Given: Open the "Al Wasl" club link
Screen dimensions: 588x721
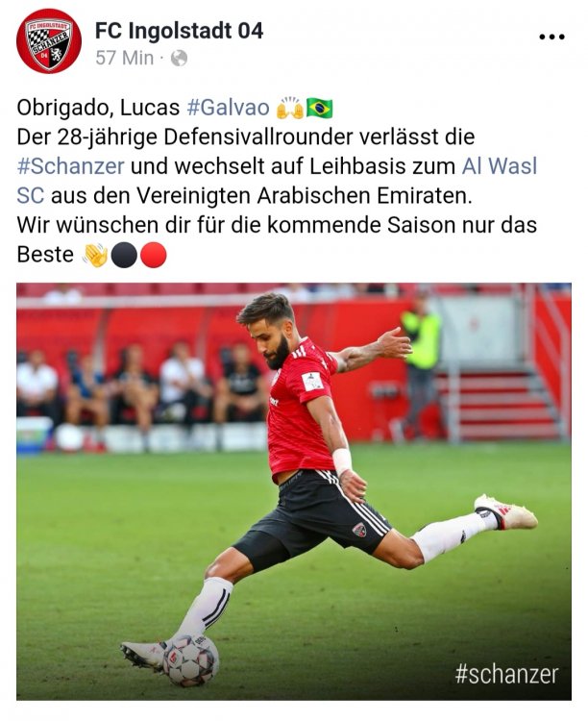Looking at the screenshot, I should [x=500, y=166].
